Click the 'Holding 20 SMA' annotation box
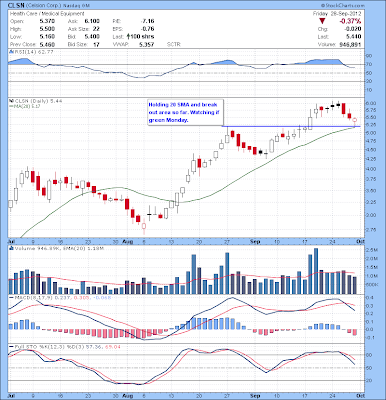This screenshot has width=386, height=400. [185, 112]
